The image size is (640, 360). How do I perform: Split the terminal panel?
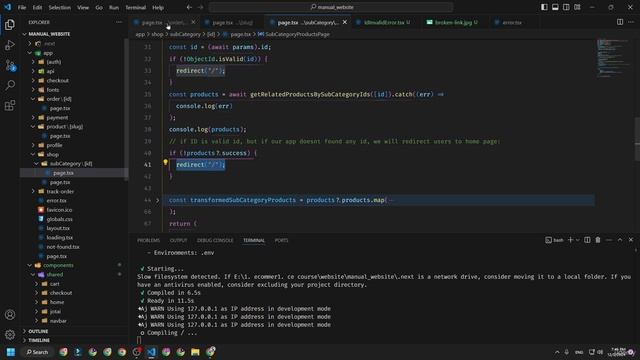tap(587, 240)
